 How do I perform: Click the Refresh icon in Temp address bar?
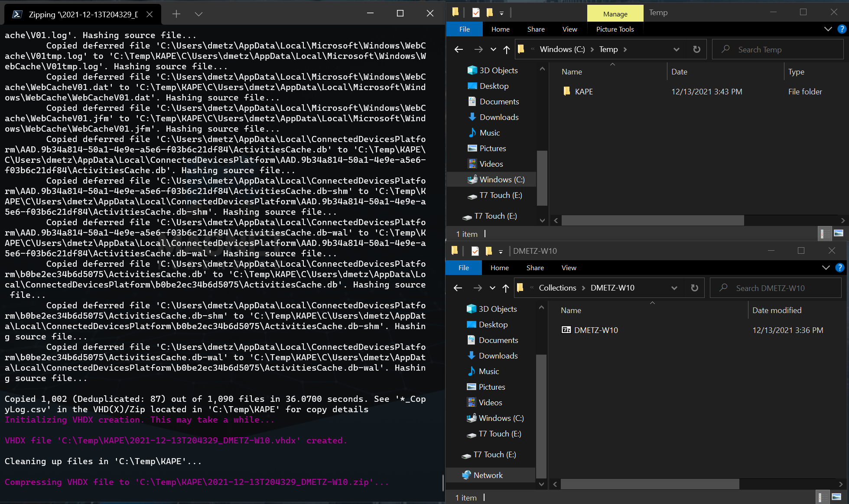697,49
